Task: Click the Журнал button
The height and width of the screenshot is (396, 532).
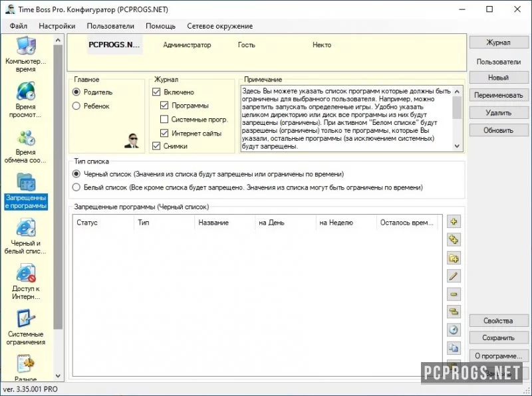Action: click(x=499, y=43)
